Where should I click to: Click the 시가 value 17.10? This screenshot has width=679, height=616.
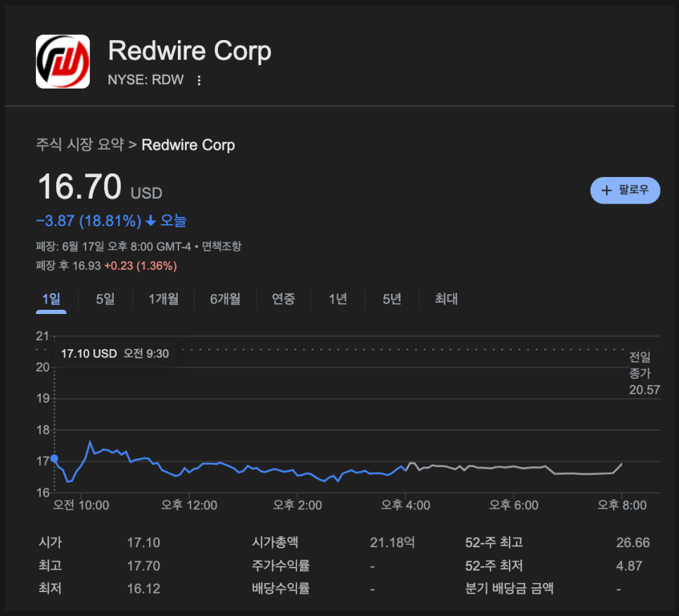pos(143,542)
